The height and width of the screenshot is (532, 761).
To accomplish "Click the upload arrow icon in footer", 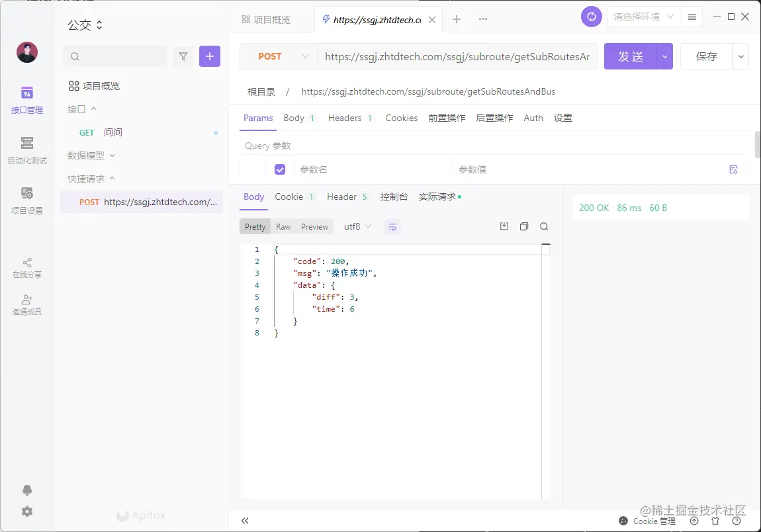I will click(694, 521).
